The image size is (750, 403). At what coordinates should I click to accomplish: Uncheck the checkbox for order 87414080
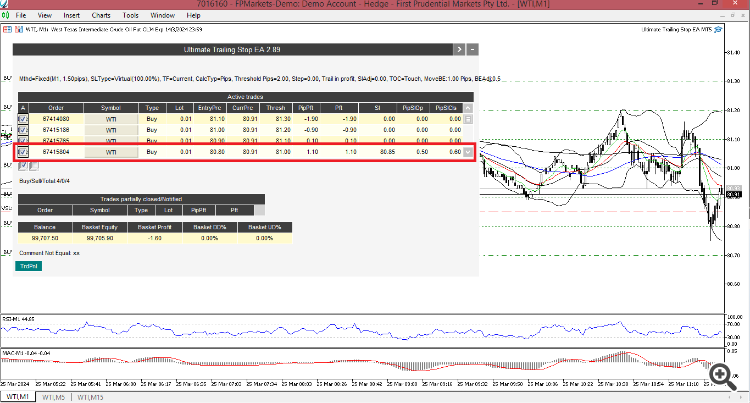22,119
